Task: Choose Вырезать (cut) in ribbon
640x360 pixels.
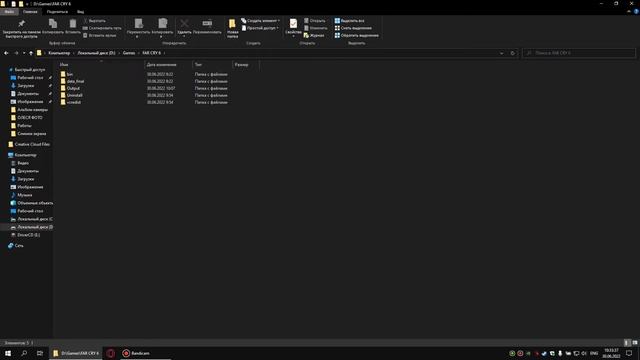Action: point(94,21)
